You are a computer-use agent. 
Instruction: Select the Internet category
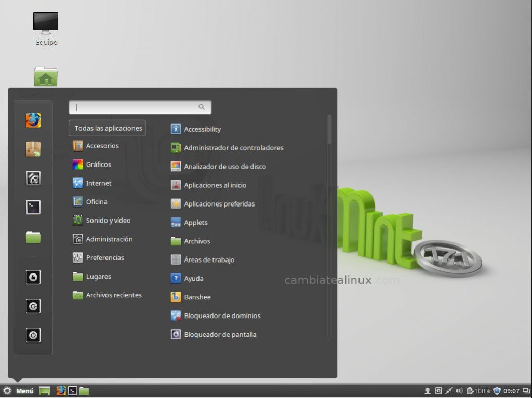pos(98,183)
